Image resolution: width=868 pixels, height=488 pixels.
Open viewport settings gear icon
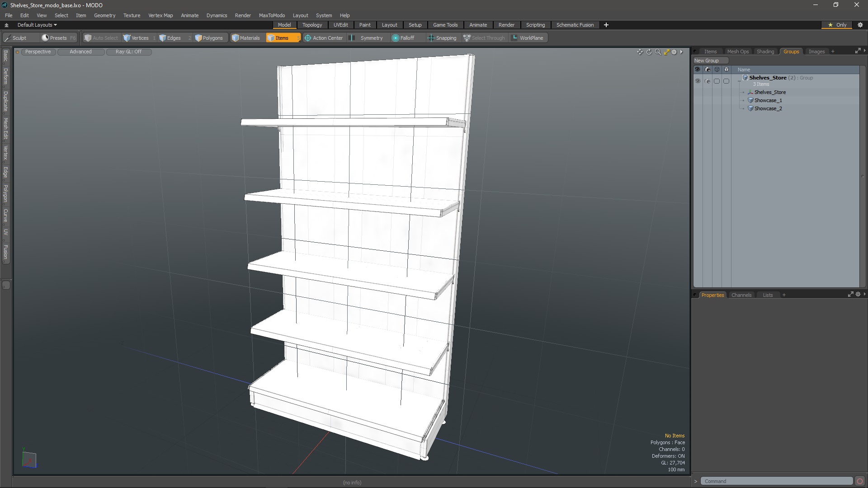[x=674, y=52]
